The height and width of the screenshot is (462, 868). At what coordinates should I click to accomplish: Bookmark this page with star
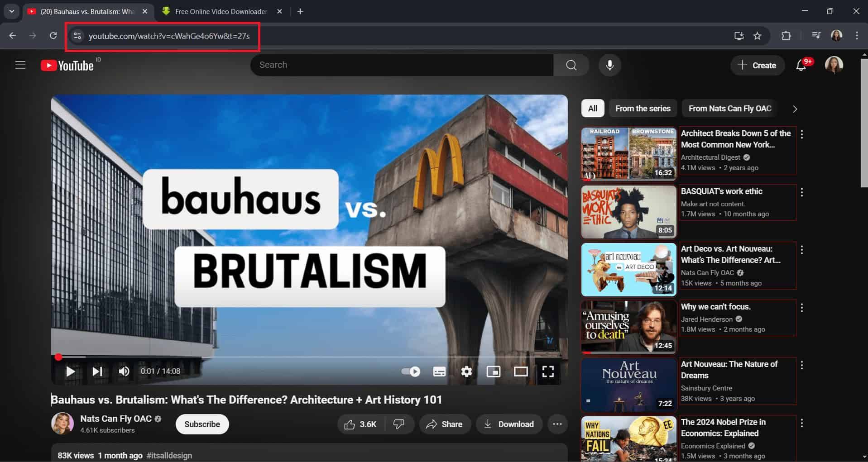coord(757,36)
